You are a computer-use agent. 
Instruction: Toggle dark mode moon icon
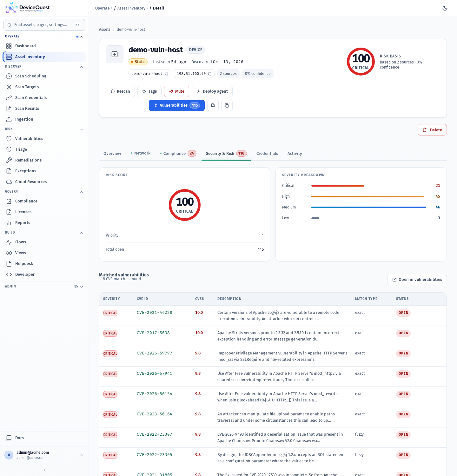pos(445,8)
